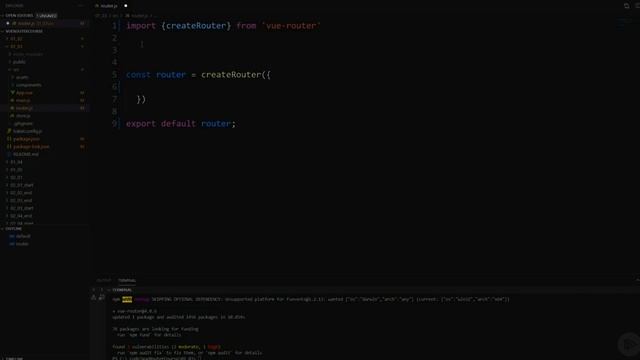Click 'const router = createRouter({' line
The image size is (640, 360).
pyautogui.click(x=198, y=75)
